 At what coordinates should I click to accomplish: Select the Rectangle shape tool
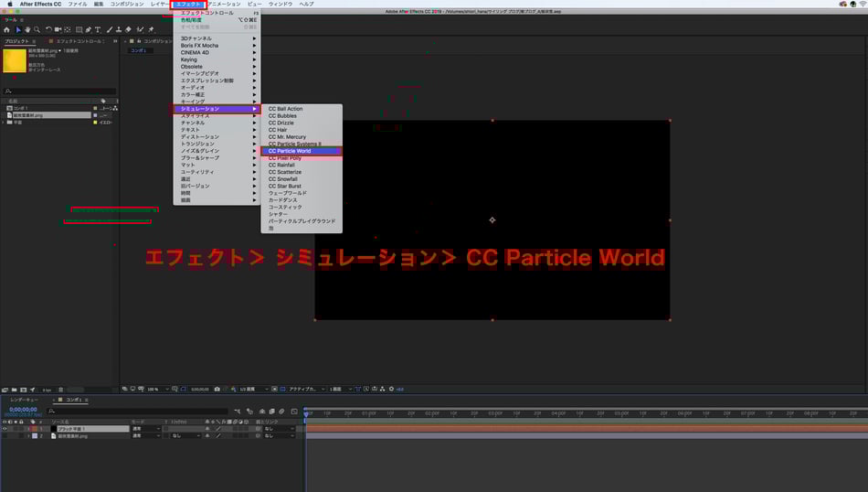point(78,29)
